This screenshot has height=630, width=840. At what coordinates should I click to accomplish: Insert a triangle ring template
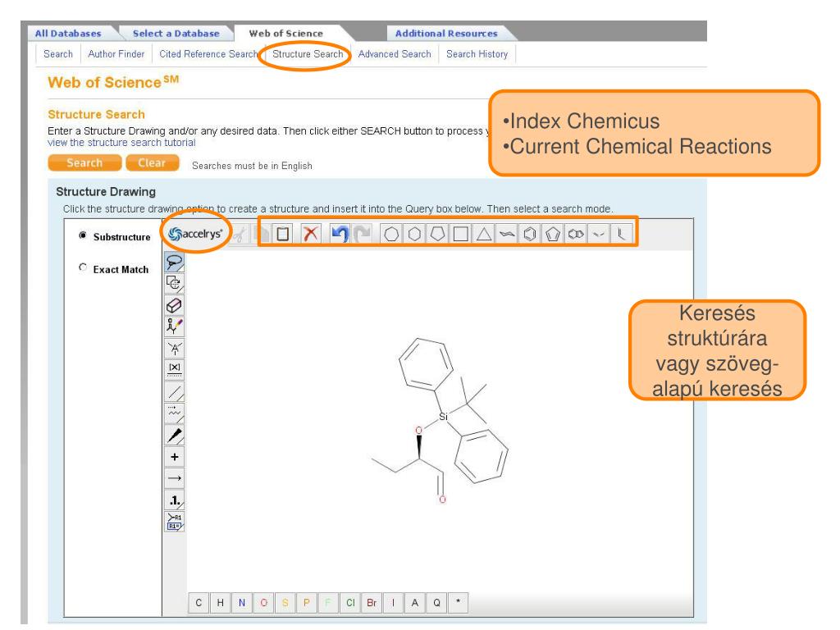tap(484, 234)
